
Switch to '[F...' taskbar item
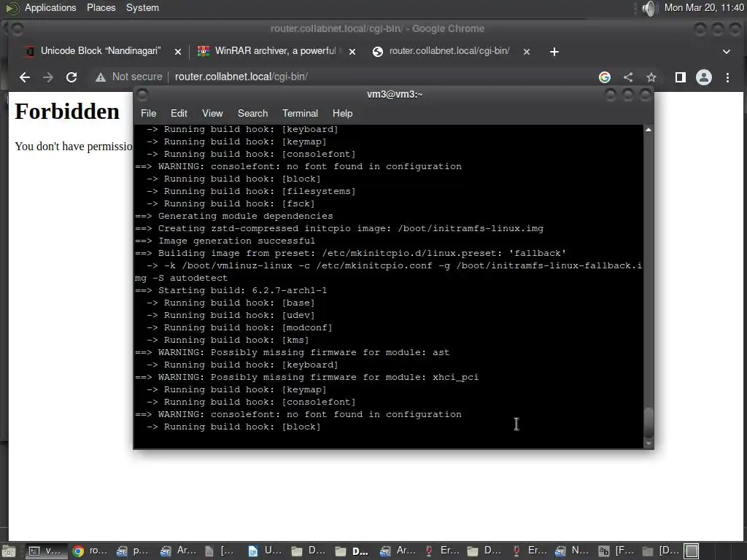616,551
